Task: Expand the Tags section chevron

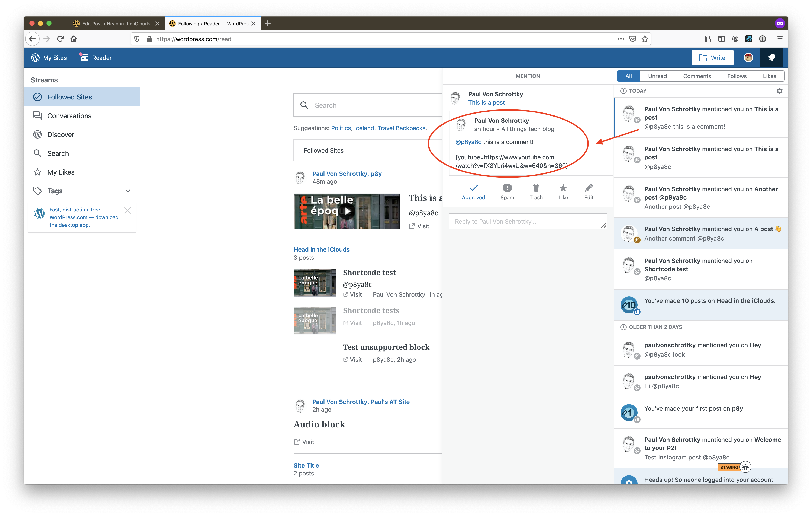Action: coord(128,191)
